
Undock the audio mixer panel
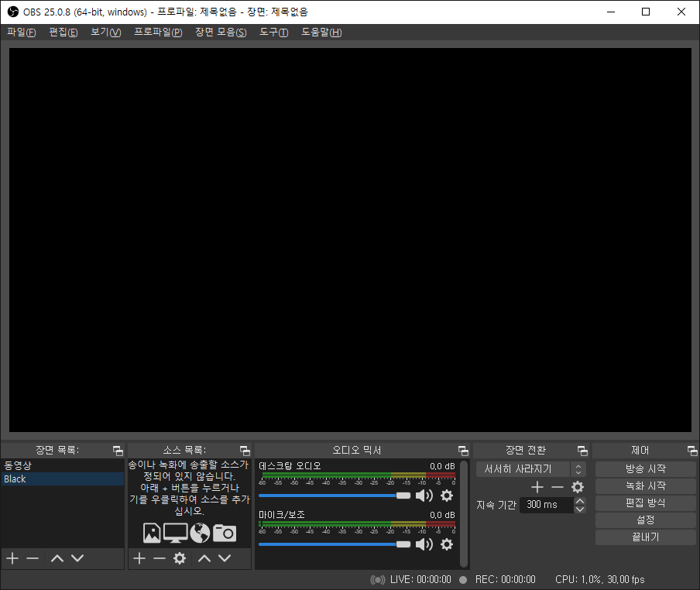click(463, 451)
